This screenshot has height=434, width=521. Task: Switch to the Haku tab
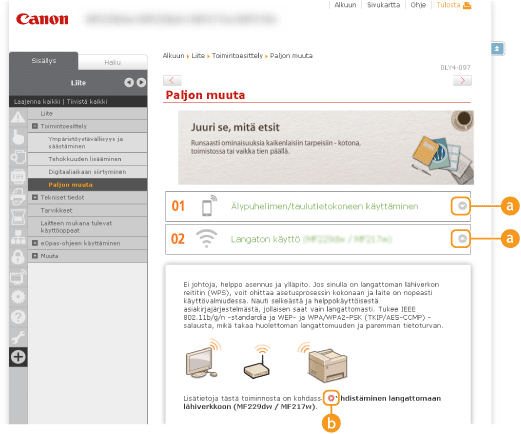click(x=113, y=62)
